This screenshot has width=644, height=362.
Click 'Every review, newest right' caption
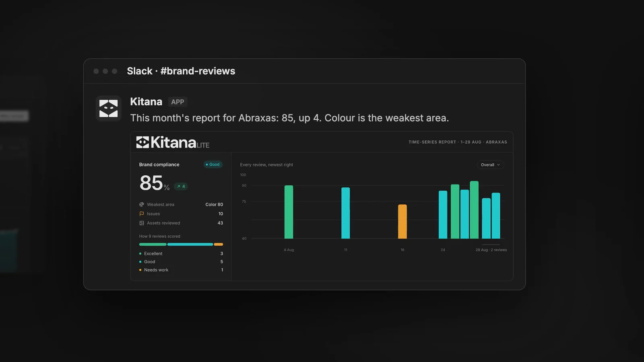266,165
